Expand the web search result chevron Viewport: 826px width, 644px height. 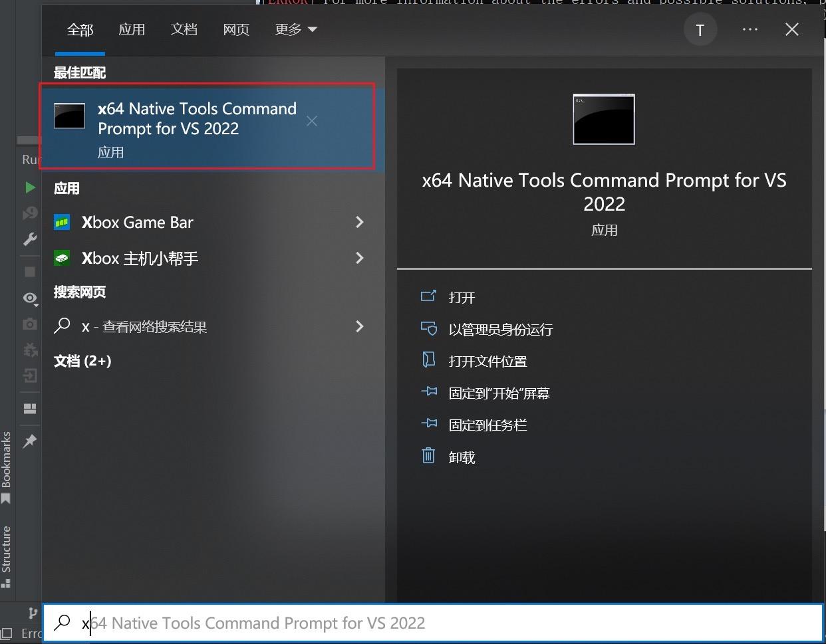pos(359,326)
